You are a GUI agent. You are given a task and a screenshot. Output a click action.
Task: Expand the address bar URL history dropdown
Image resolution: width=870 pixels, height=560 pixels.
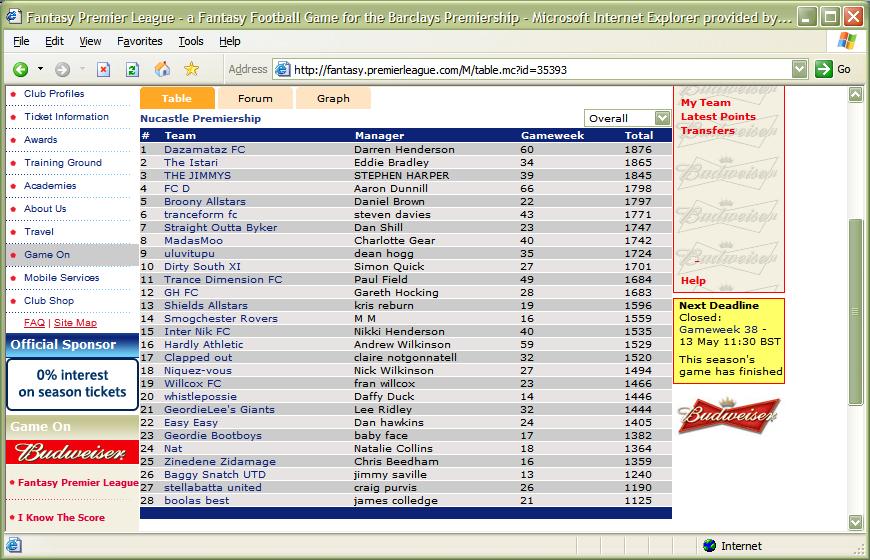(799, 69)
